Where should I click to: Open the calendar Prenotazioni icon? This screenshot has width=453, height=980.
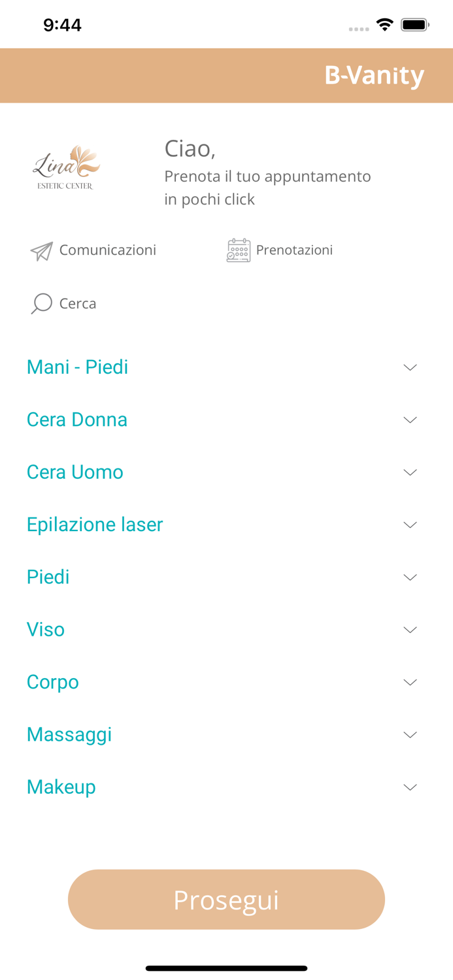tap(239, 250)
